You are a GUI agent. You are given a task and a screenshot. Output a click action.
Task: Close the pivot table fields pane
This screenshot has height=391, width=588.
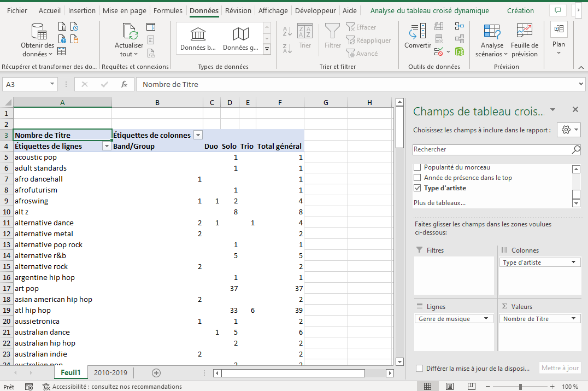575,109
